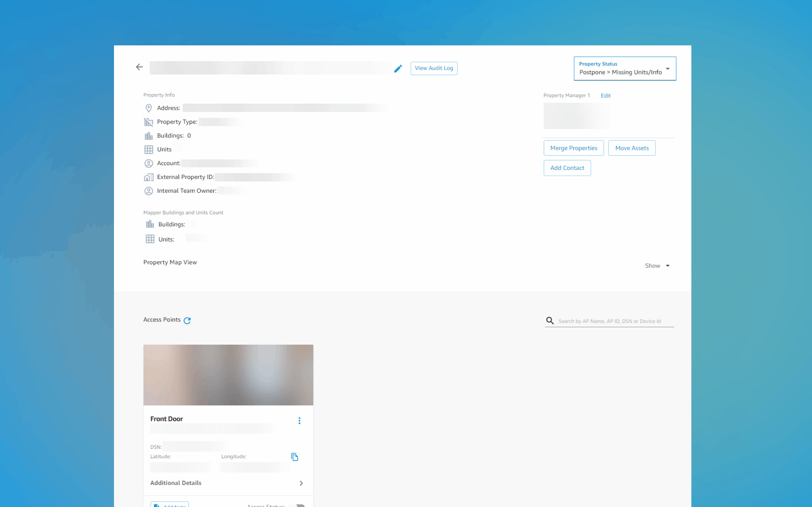Copy latitude and longitude coordinates
Image resolution: width=812 pixels, height=507 pixels.
click(295, 457)
